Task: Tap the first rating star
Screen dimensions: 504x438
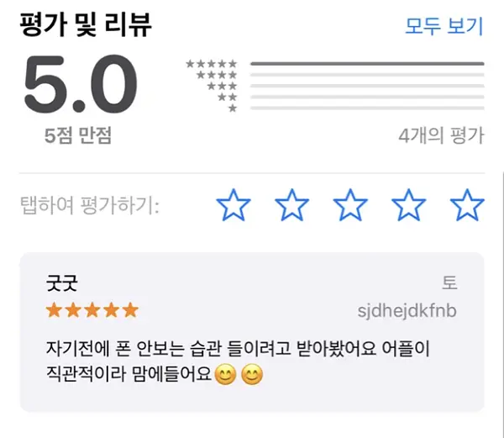Action: [x=234, y=205]
